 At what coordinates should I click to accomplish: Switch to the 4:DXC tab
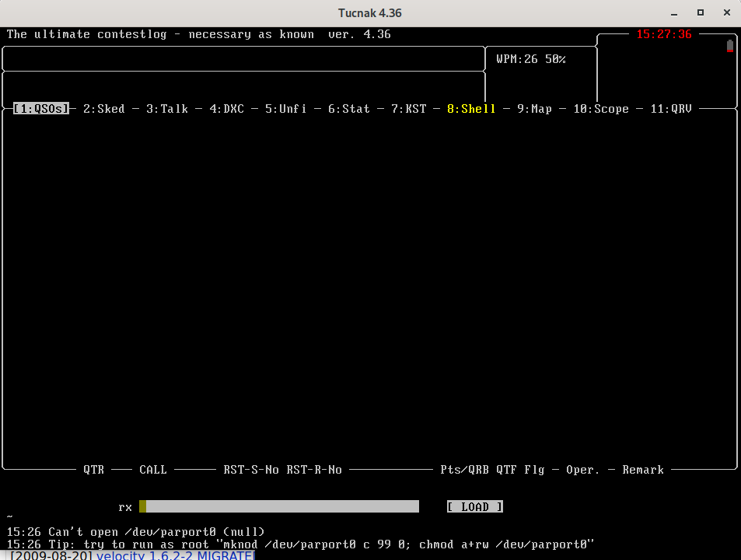227,109
